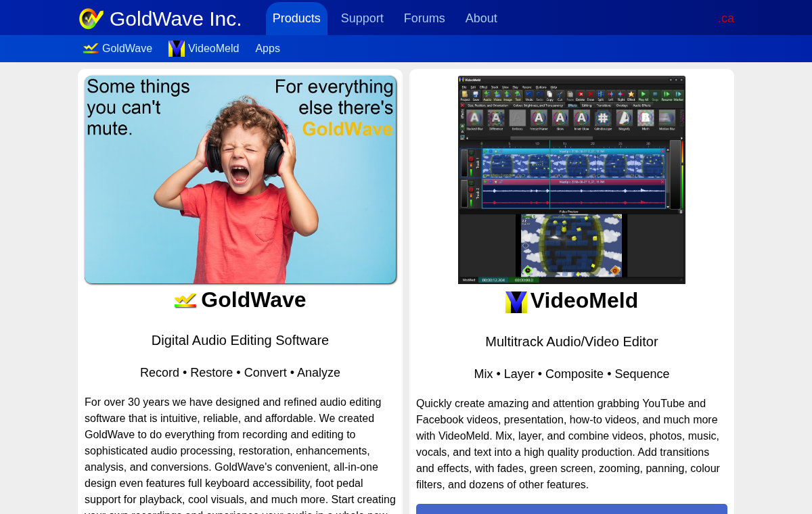Click the blue button under VideoMeld description
This screenshot has height=514, width=812.
572,509
